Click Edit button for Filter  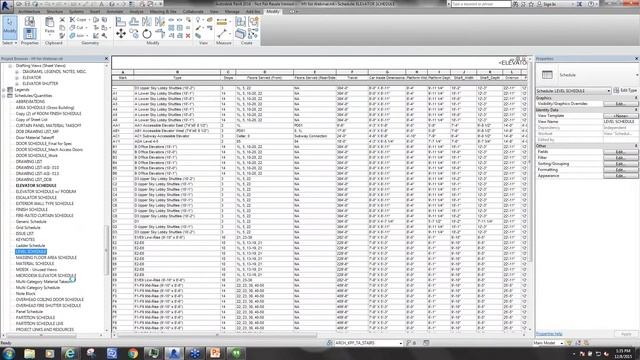[x=620, y=158]
